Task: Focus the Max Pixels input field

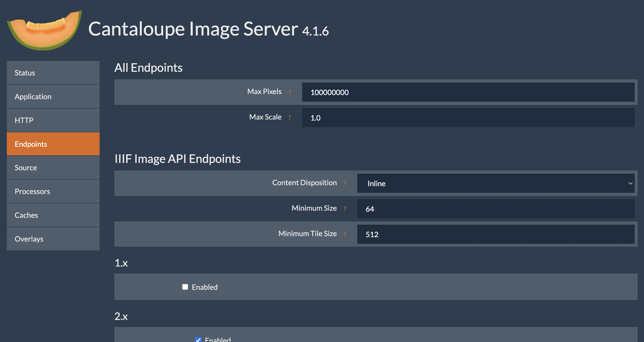Action: tap(468, 92)
